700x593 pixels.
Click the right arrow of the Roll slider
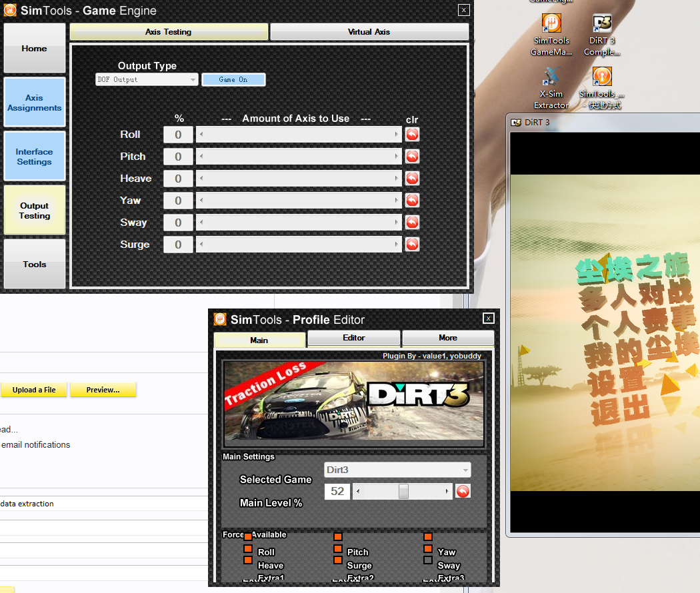pos(396,135)
